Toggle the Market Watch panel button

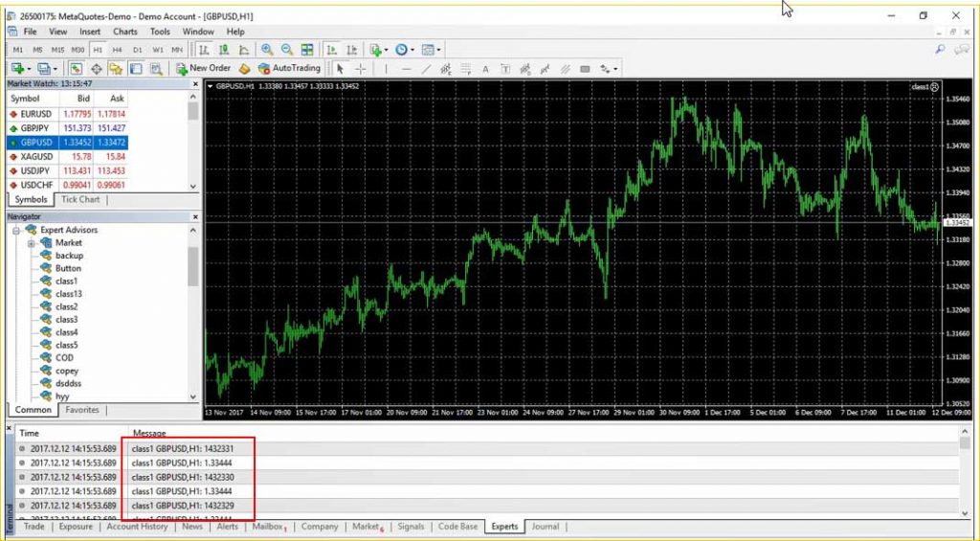pyautogui.click(x=77, y=69)
